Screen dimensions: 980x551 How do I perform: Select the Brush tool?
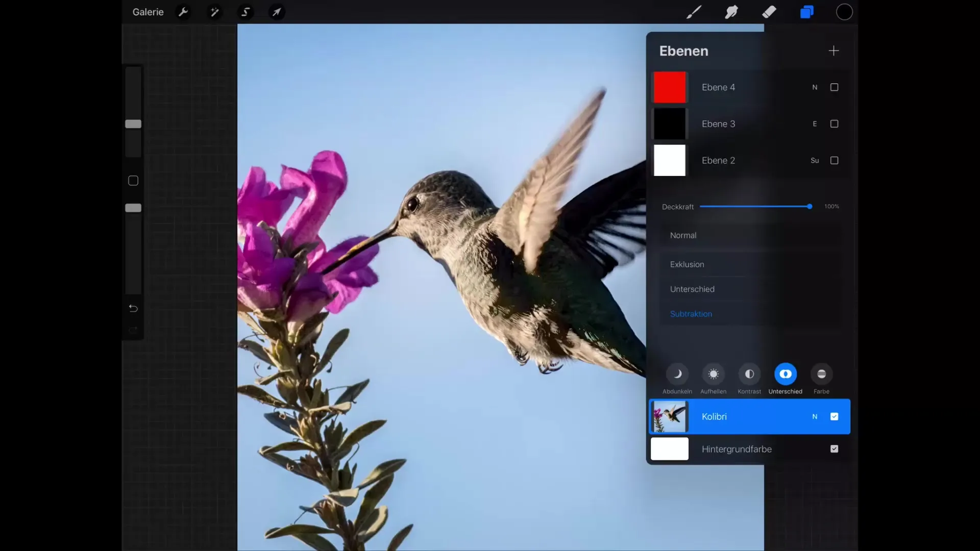[x=694, y=12]
